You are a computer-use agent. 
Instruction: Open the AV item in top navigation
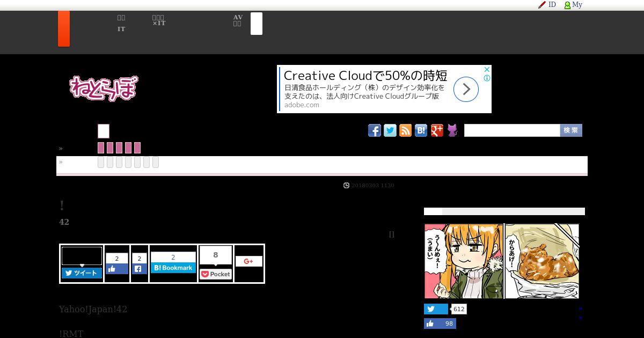(238, 17)
